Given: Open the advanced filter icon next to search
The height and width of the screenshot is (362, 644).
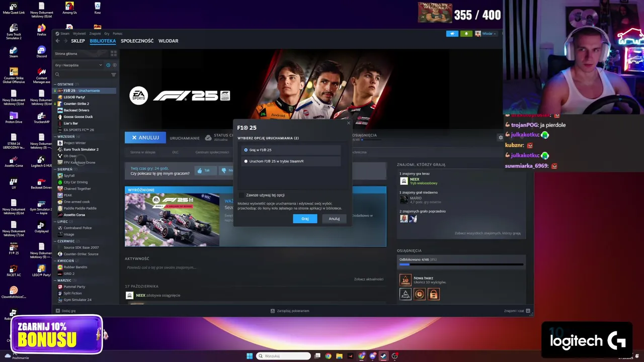Looking at the screenshot, I should click(x=114, y=74).
